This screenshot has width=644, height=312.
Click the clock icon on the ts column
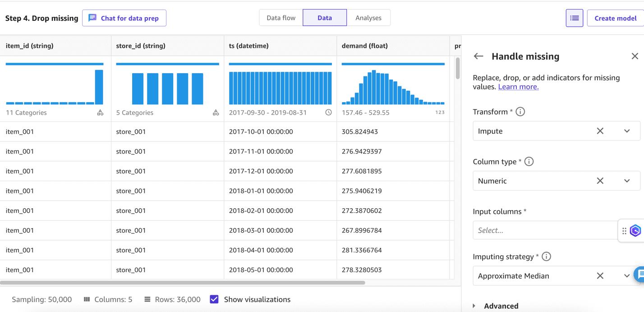tap(328, 112)
